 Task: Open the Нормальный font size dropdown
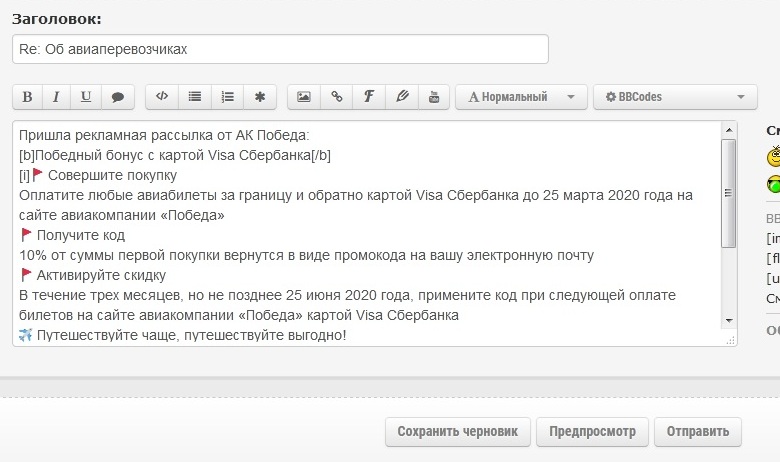[x=521, y=97]
